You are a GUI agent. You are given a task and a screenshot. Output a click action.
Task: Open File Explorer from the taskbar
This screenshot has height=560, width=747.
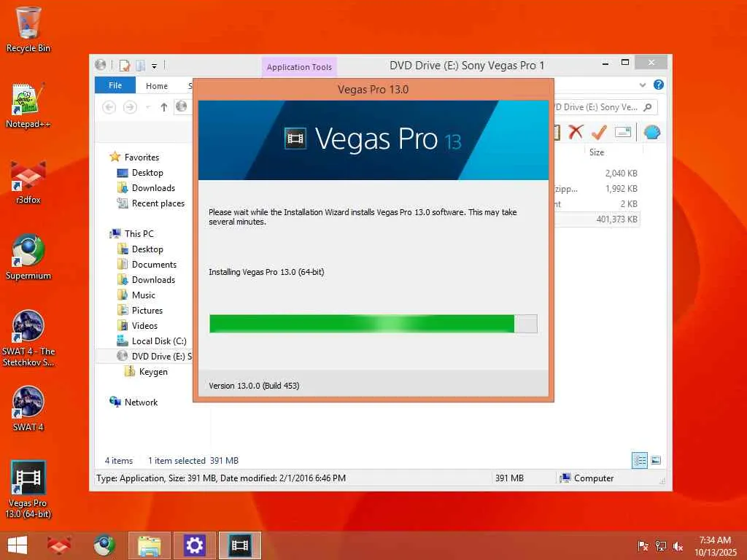tap(150, 545)
